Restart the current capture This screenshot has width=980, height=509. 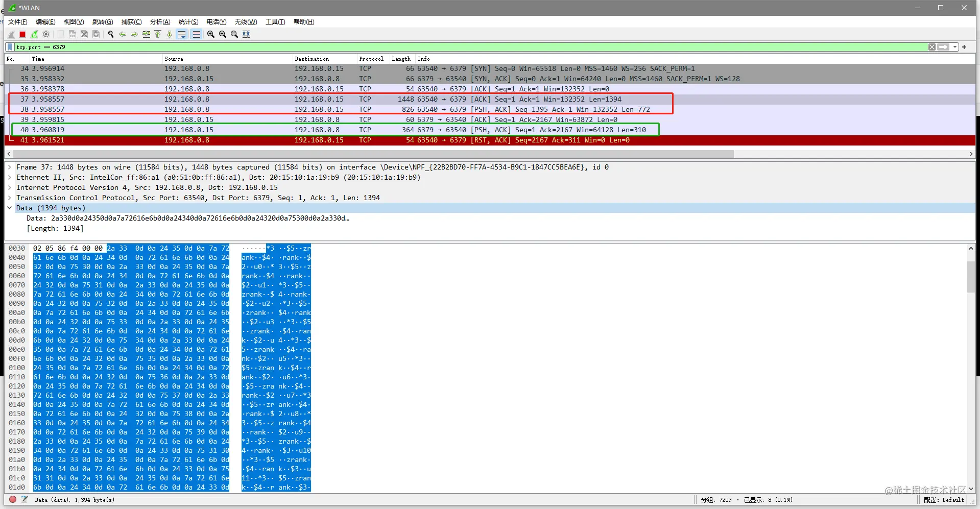pos(34,34)
